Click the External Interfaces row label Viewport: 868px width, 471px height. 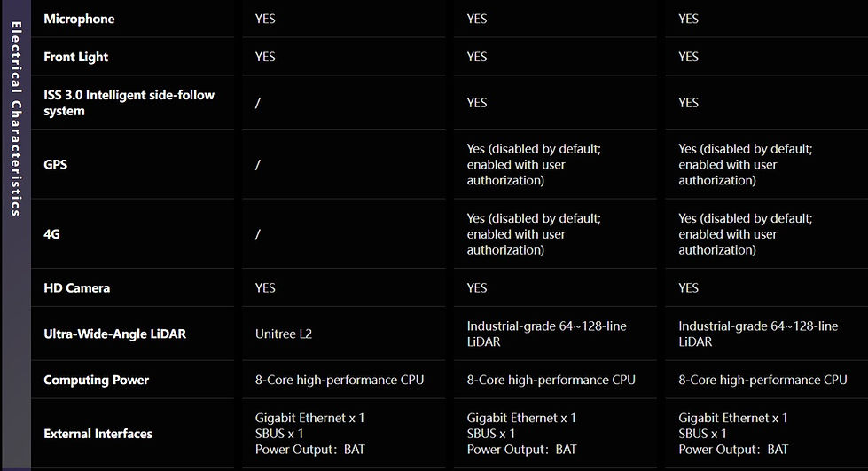(98, 434)
